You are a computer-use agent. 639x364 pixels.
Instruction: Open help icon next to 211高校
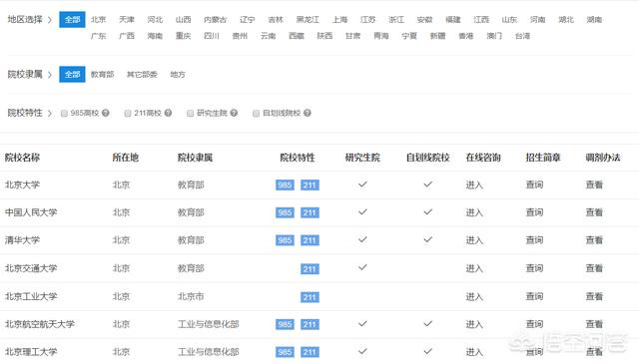point(168,113)
